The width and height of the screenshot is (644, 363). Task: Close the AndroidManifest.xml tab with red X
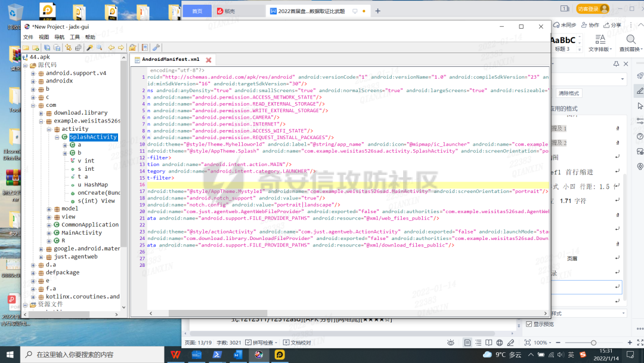[x=209, y=60]
